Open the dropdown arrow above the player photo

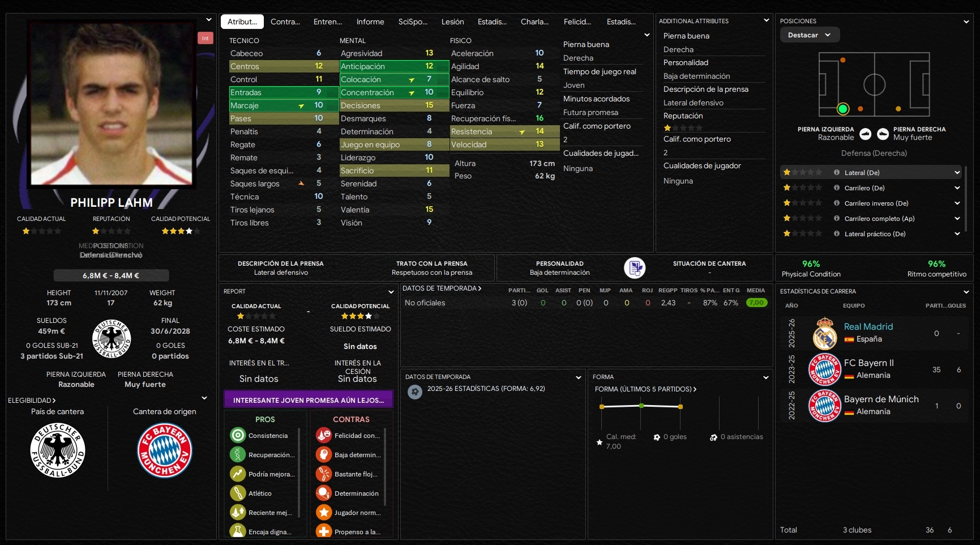(209, 20)
